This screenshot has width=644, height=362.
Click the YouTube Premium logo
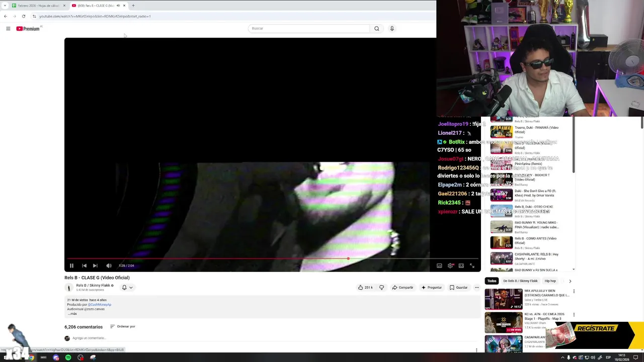pos(28,29)
